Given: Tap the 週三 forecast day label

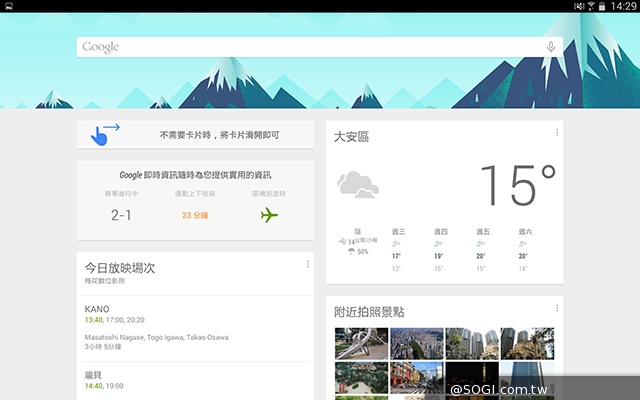Looking at the screenshot, I should [398, 232].
